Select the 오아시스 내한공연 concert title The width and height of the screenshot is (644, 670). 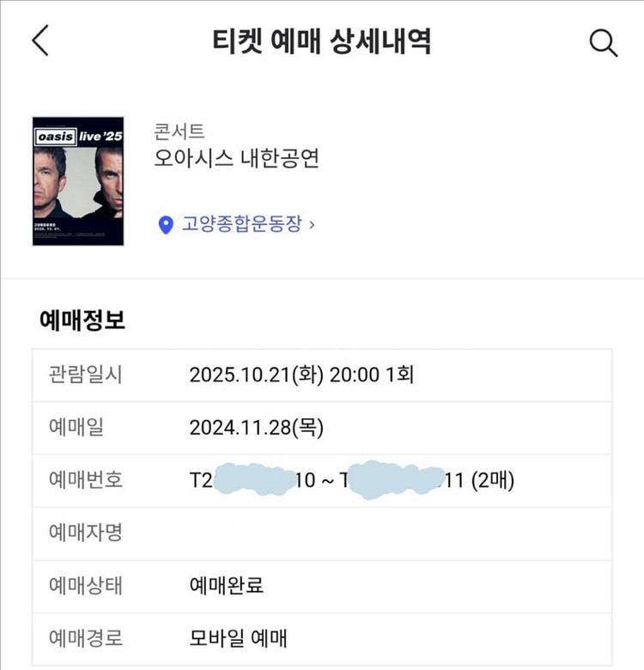(236, 159)
